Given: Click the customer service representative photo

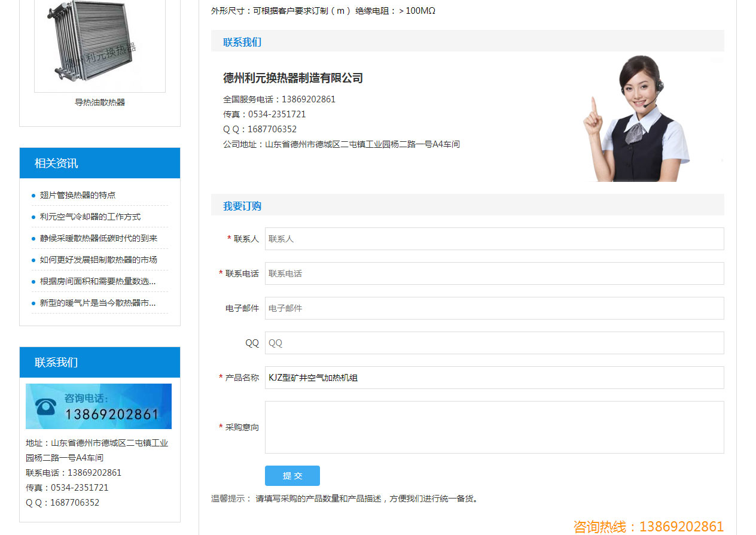Looking at the screenshot, I should [x=636, y=118].
